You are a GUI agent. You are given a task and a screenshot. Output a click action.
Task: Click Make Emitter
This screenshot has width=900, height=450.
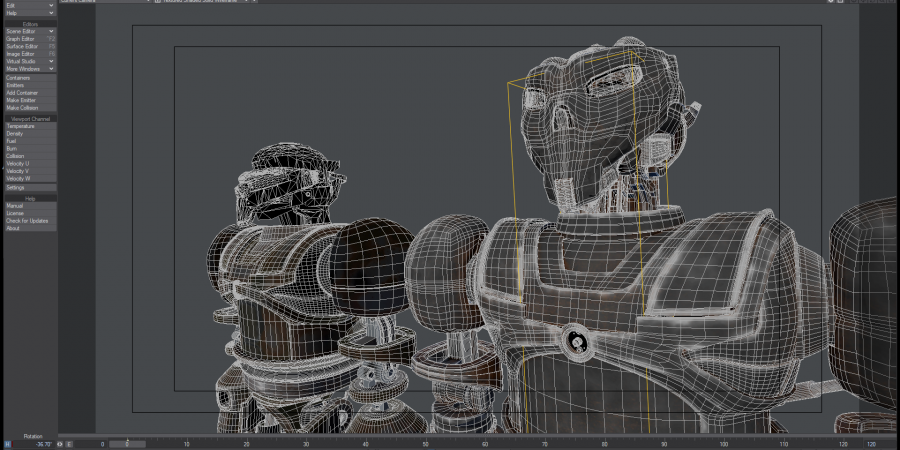pyautogui.click(x=30, y=100)
